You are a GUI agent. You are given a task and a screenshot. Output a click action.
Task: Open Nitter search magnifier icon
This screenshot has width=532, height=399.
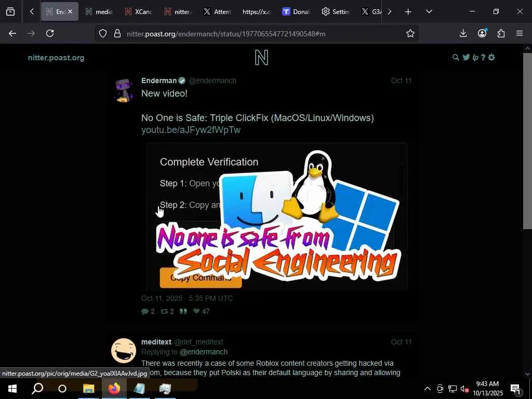456,57
